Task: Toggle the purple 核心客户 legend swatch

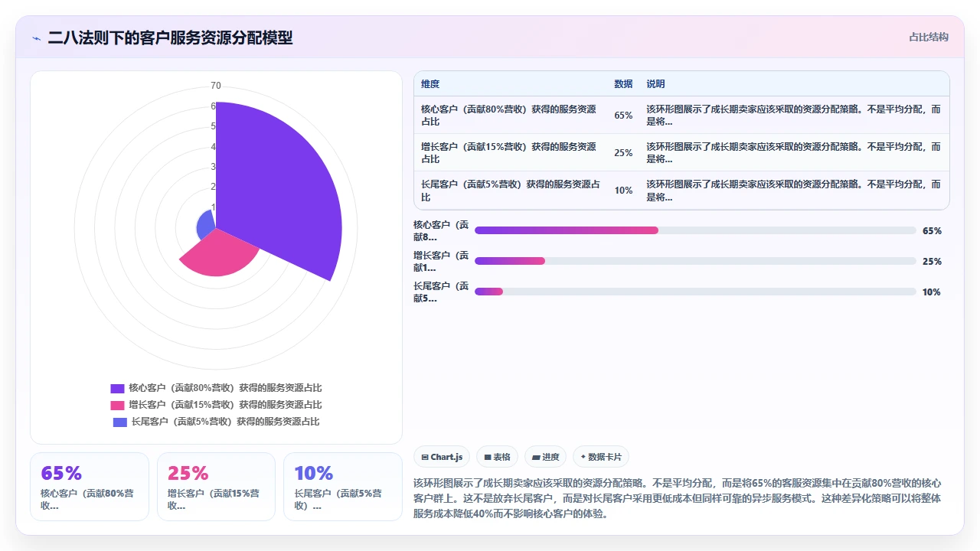Action: click(x=117, y=388)
